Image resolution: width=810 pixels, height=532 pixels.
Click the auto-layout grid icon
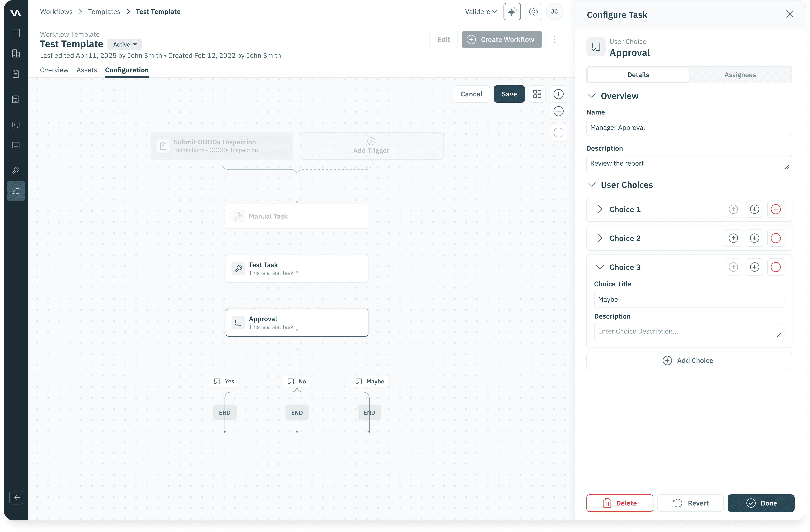537,94
